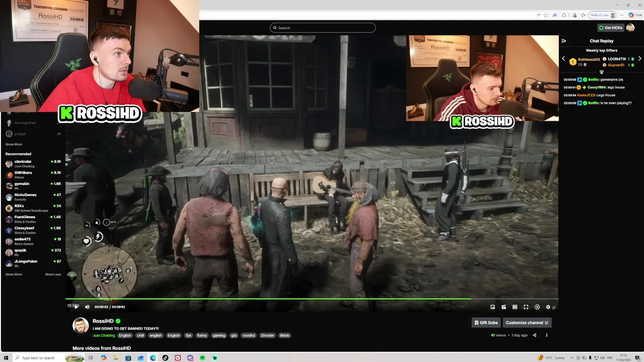Open the Spotify icon in the taskbar

point(202,358)
